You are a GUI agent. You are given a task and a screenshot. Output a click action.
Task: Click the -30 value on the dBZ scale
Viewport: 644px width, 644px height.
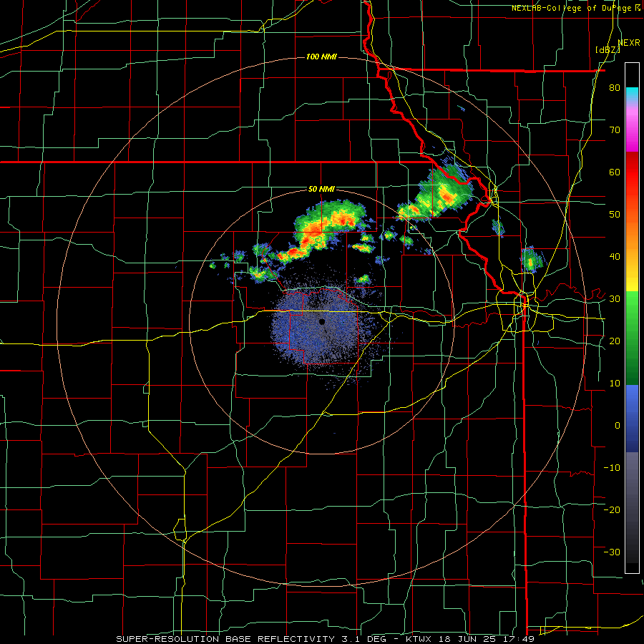click(612, 552)
